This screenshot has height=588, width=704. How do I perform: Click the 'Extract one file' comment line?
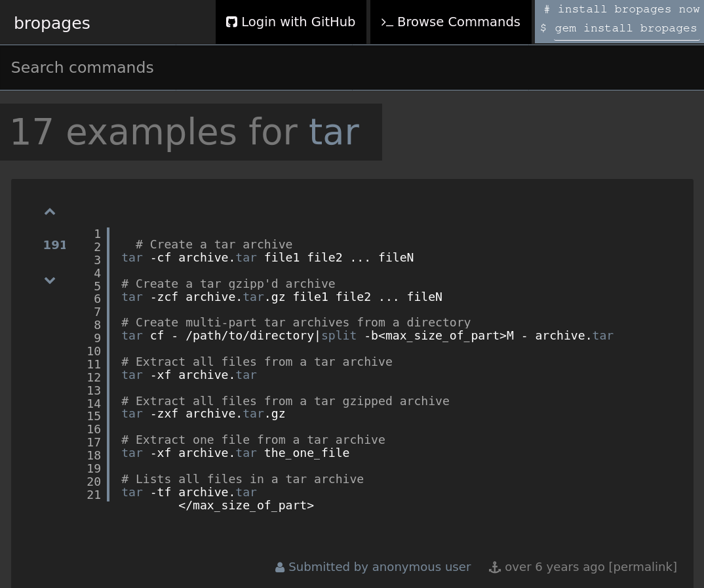tap(253, 440)
